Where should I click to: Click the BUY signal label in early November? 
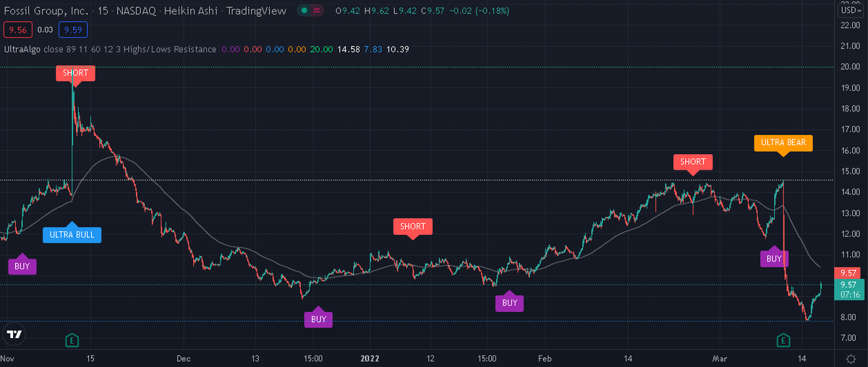coord(22,266)
